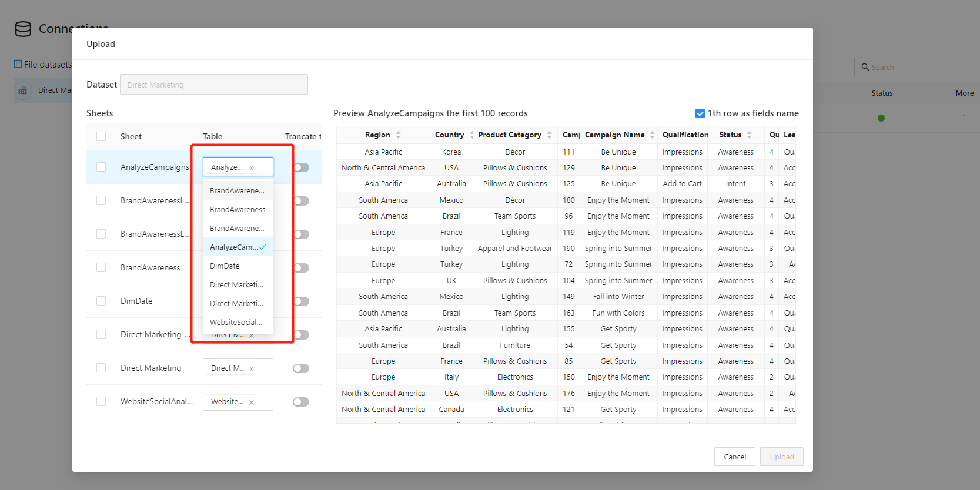The width and height of the screenshot is (980, 490).
Task: Sort the Campaign Name column
Action: coord(652,135)
